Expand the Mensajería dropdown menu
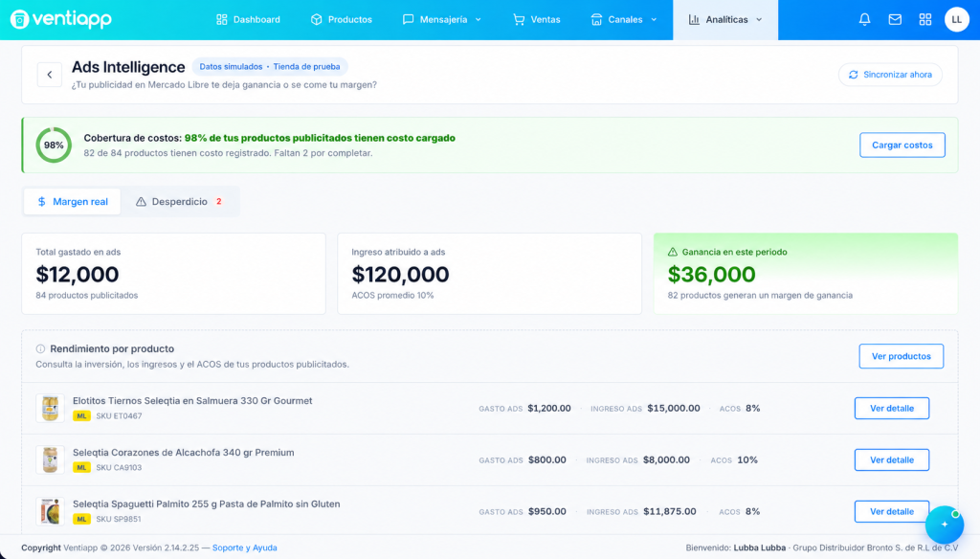The image size is (980, 559). coord(442,19)
